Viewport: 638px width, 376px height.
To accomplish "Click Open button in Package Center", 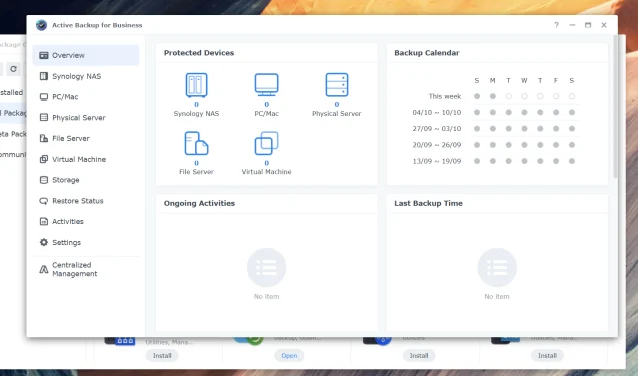I will [289, 356].
